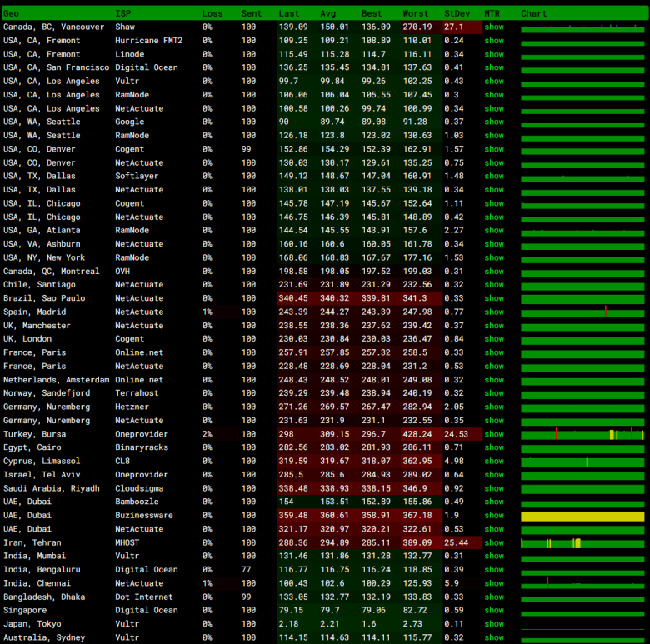Open show link for Dubai Buzinessware
This screenshot has width=650, height=644.
pos(494,516)
